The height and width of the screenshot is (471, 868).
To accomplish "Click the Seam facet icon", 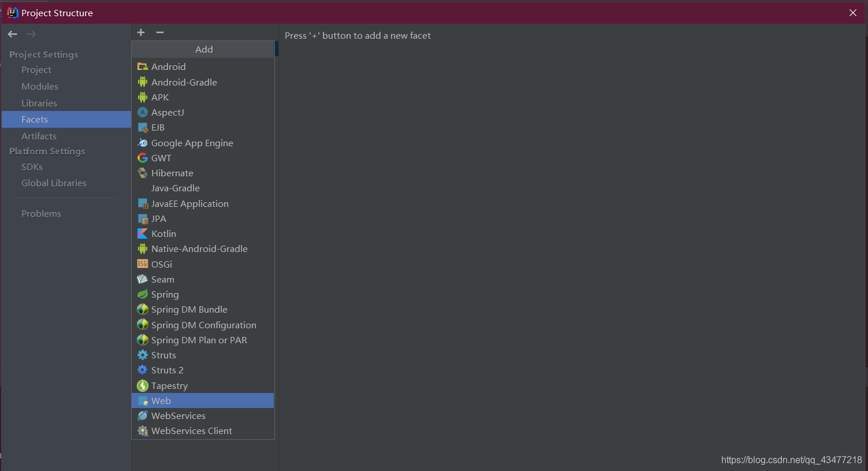I will coord(143,279).
